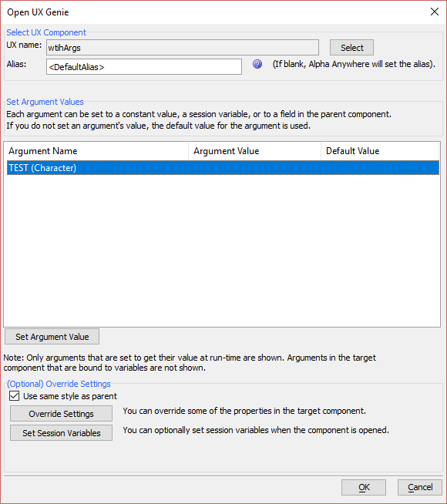
Task: Click the UX name field showing wtihArgs
Action: pyautogui.click(x=183, y=48)
